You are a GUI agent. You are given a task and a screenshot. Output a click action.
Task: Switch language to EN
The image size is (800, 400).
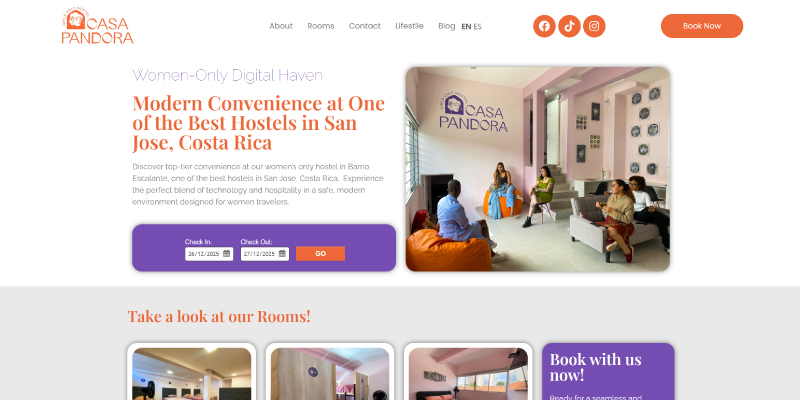(466, 27)
